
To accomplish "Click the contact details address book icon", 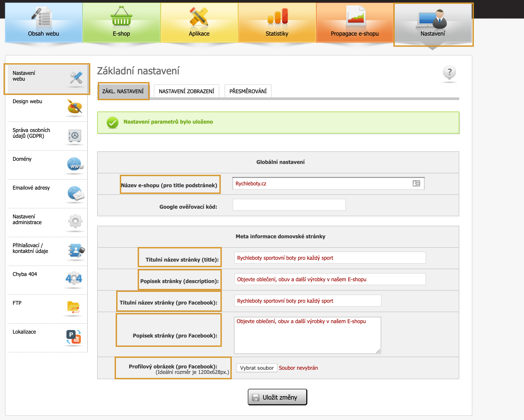I will 76,251.
